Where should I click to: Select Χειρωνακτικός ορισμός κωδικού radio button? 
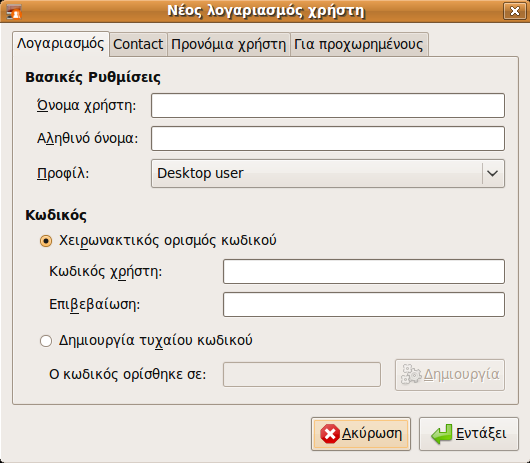click(46, 241)
